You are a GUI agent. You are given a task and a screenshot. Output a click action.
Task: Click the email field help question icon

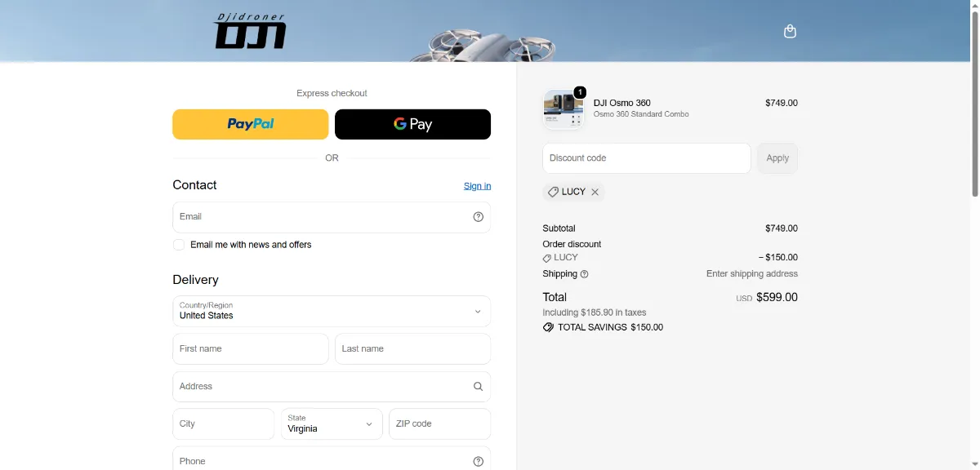[479, 217]
